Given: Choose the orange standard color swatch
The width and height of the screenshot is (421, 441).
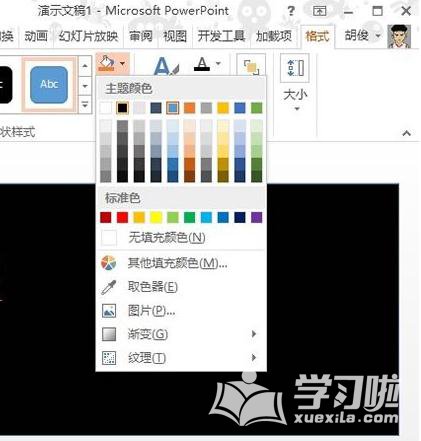Looking at the screenshot, I should [139, 218].
